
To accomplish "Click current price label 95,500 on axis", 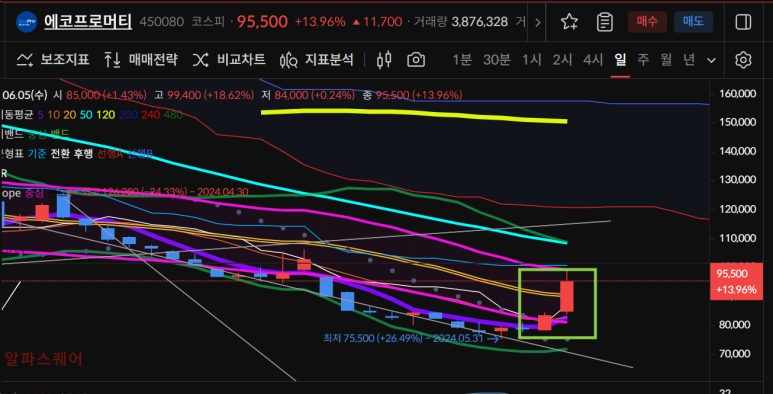I will 737,282.
